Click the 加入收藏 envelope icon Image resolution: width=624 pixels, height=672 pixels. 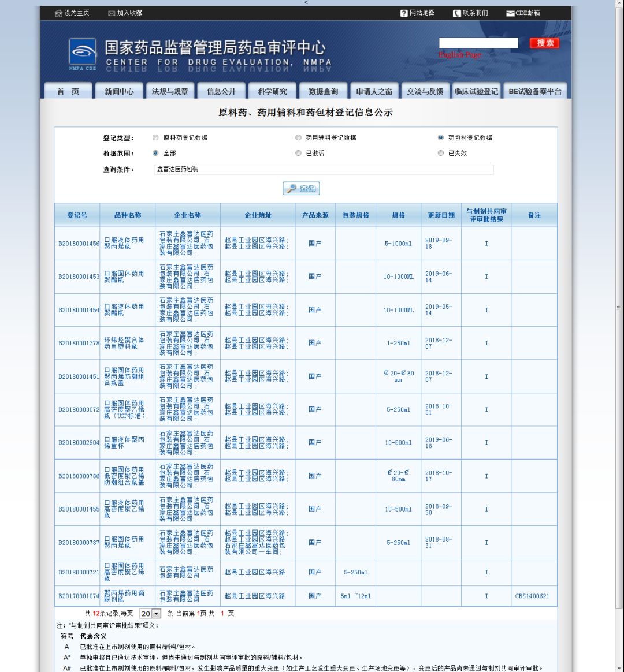112,13
